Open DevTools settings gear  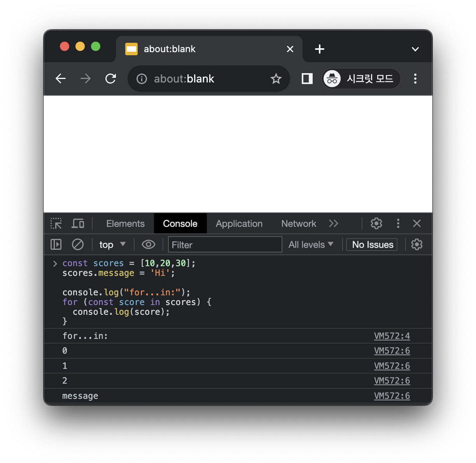click(376, 223)
